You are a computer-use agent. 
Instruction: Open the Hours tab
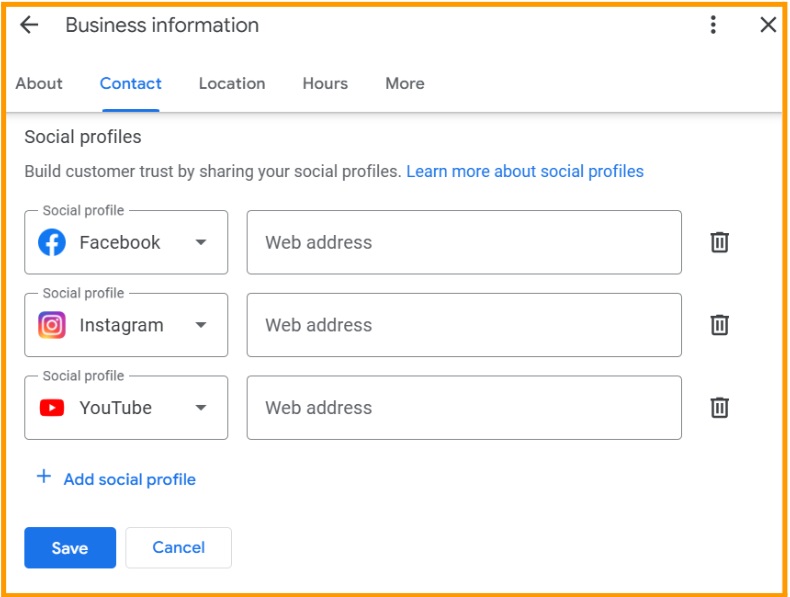point(325,84)
